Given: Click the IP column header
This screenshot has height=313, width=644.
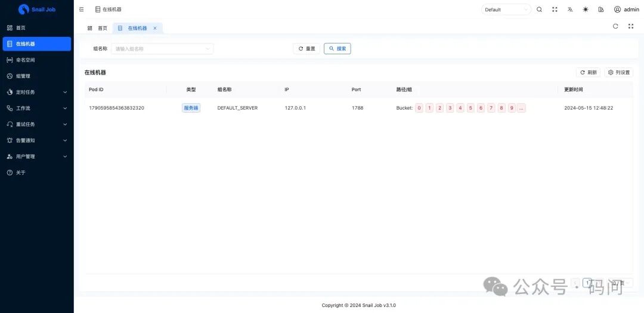Looking at the screenshot, I should (287, 89).
